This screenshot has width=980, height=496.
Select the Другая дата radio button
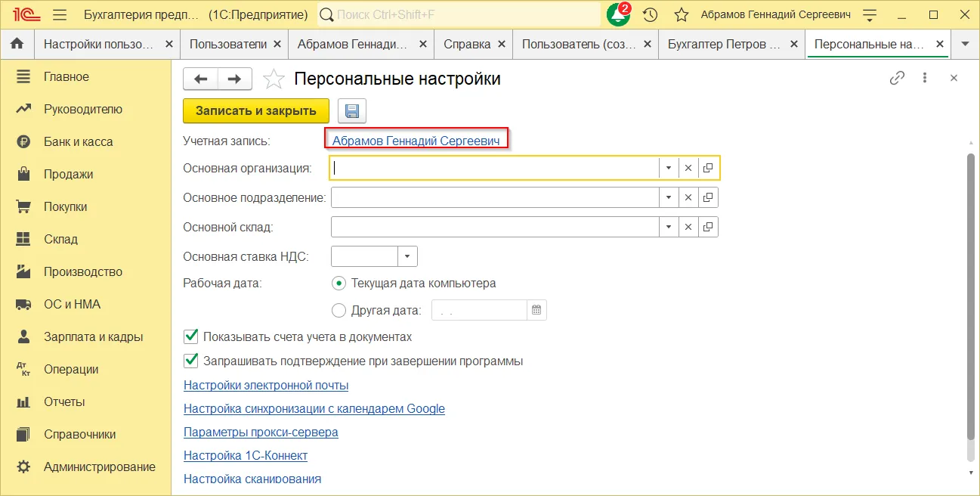(x=339, y=310)
